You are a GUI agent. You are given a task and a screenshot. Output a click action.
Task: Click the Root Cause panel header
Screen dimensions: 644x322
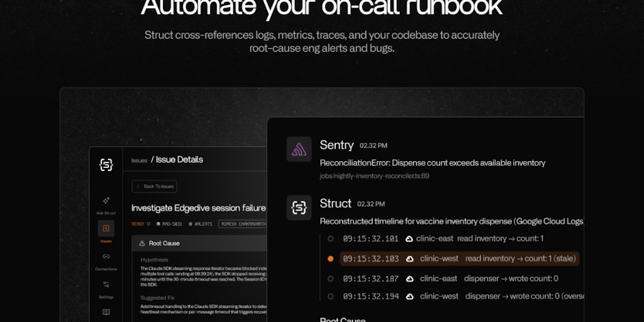(199, 243)
